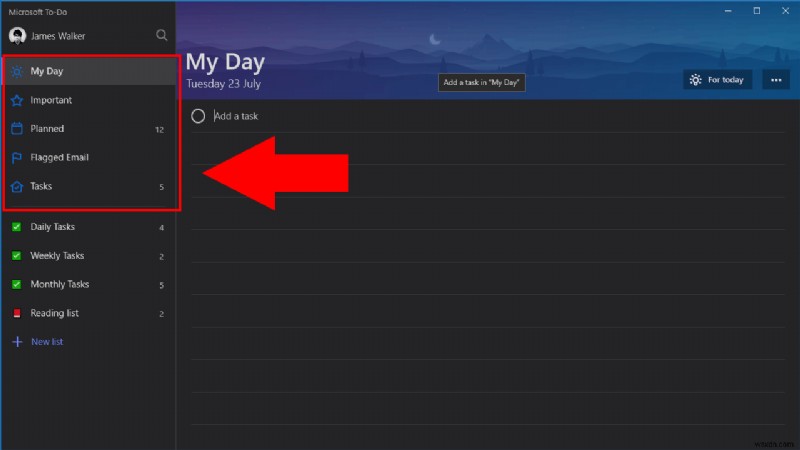Select the My Day sun icon

click(17, 71)
